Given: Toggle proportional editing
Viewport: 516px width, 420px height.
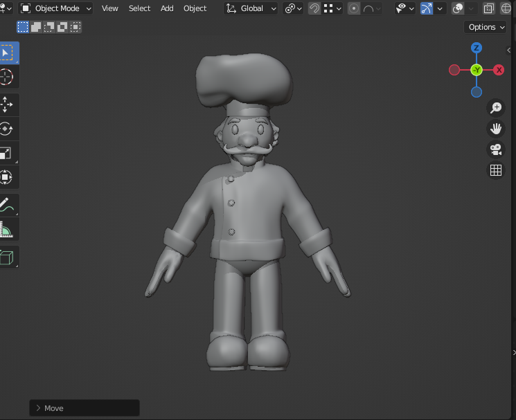Looking at the screenshot, I should 354,8.
